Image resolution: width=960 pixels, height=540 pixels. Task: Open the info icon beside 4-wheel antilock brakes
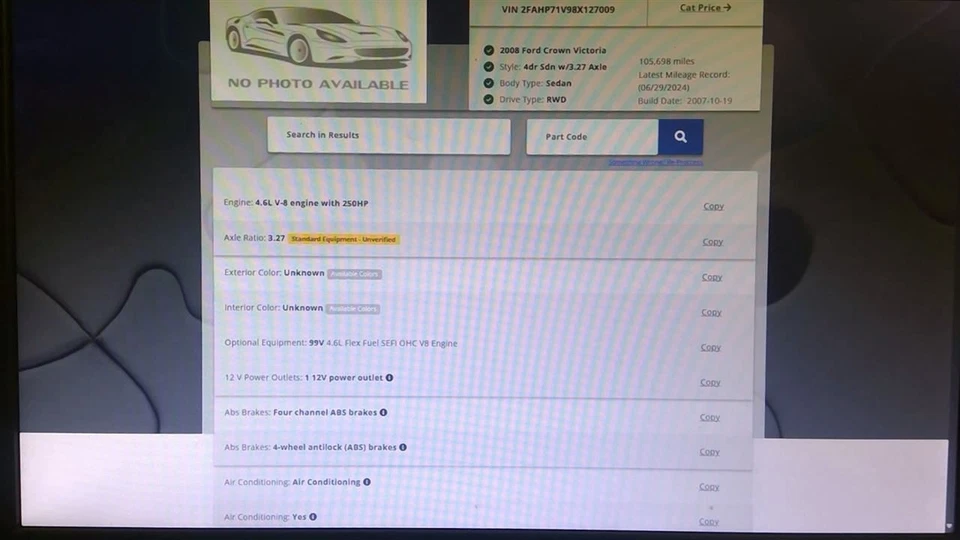[403, 448]
